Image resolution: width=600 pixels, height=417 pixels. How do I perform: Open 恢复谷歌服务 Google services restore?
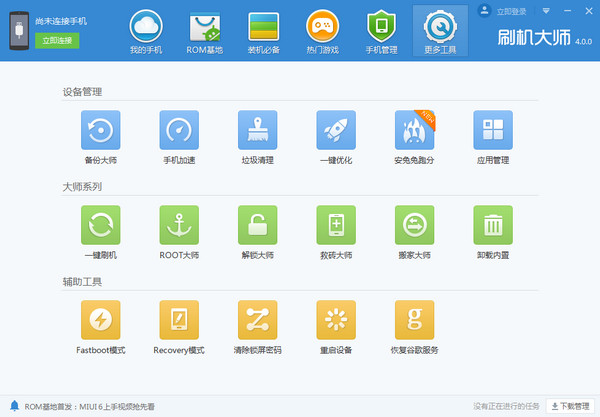(x=414, y=320)
